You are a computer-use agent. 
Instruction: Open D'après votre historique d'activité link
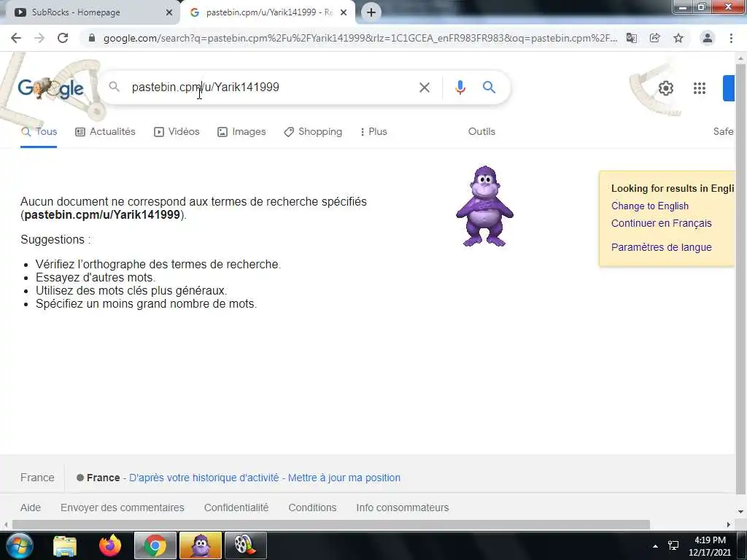click(204, 478)
